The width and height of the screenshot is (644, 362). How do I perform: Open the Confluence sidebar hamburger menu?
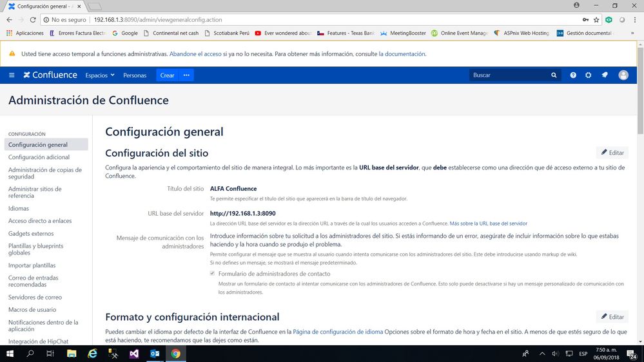pos(12,75)
